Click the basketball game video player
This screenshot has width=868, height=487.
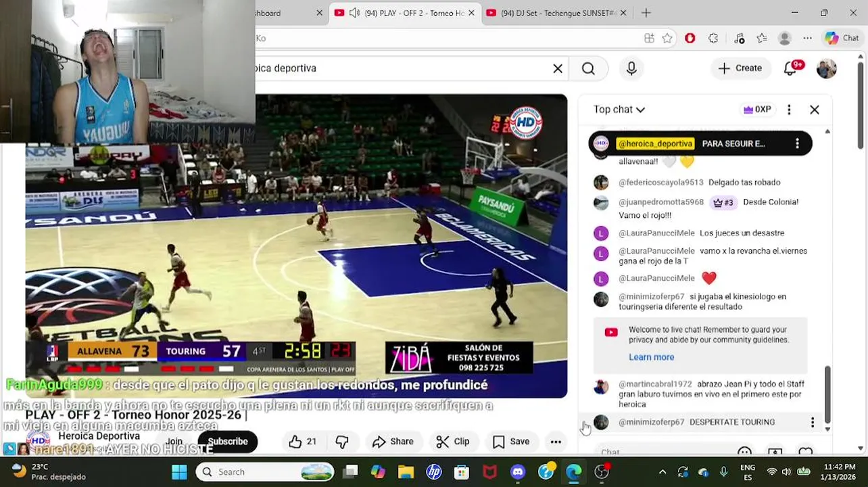click(296, 246)
